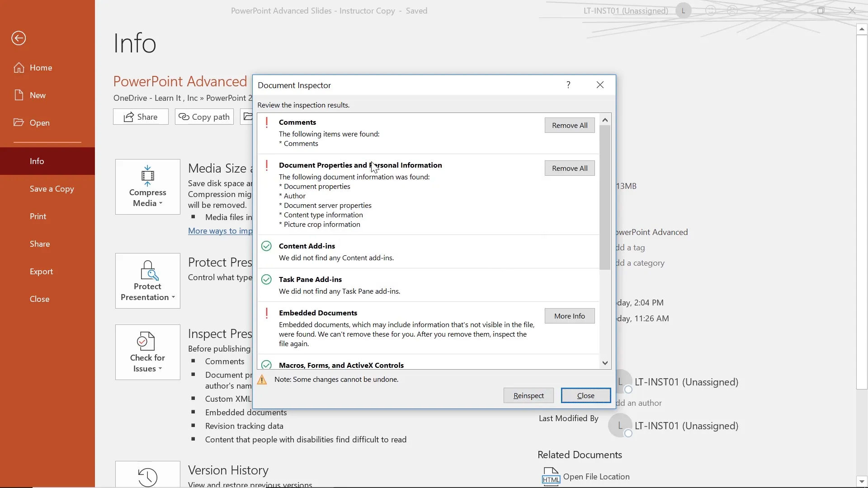Click the page scrollbar up arrow
The image size is (868, 488).
point(862,29)
